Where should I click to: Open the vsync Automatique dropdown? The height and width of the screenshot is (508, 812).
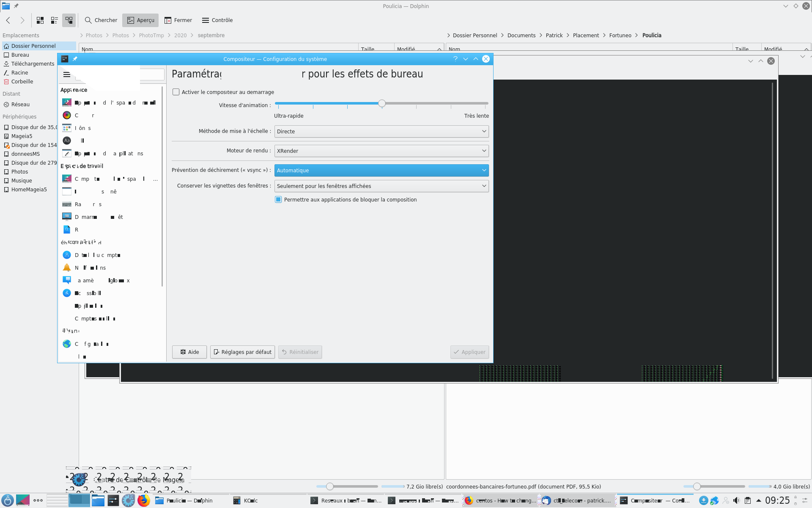381,170
